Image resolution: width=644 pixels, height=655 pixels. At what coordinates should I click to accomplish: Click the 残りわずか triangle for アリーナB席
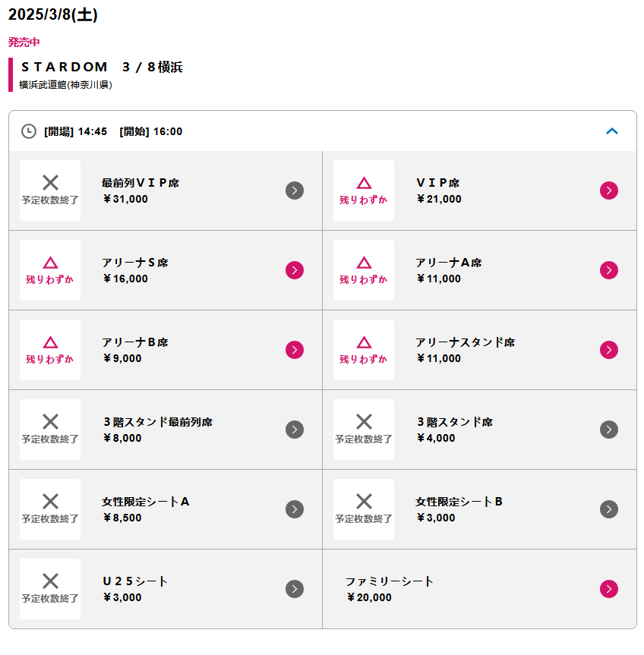point(50,342)
